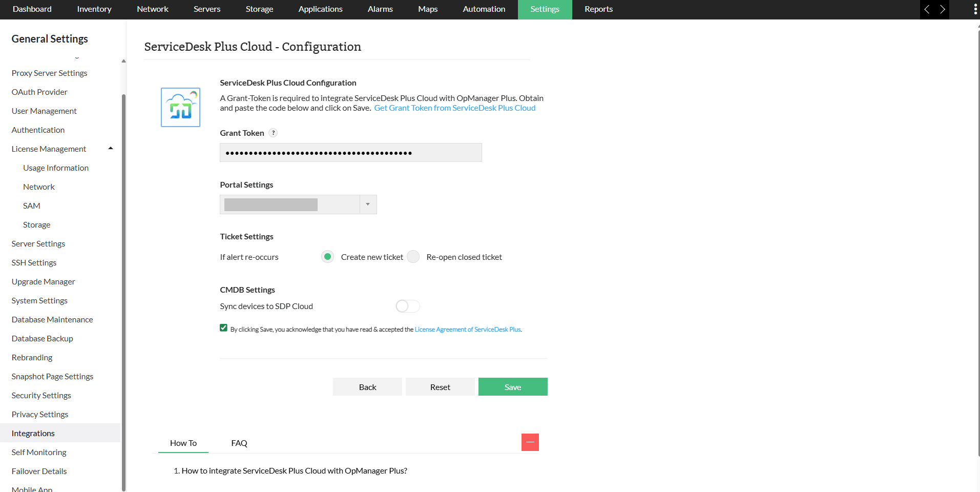This screenshot has width=980, height=492.
Task: Select Re-open closed ticket radio option
Action: (x=413, y=257)
